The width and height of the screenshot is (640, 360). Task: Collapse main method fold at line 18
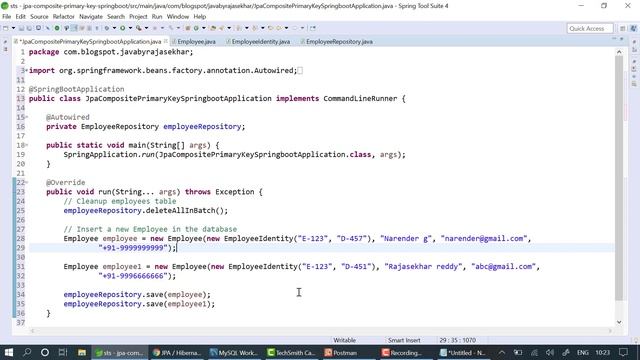point(27,145)
